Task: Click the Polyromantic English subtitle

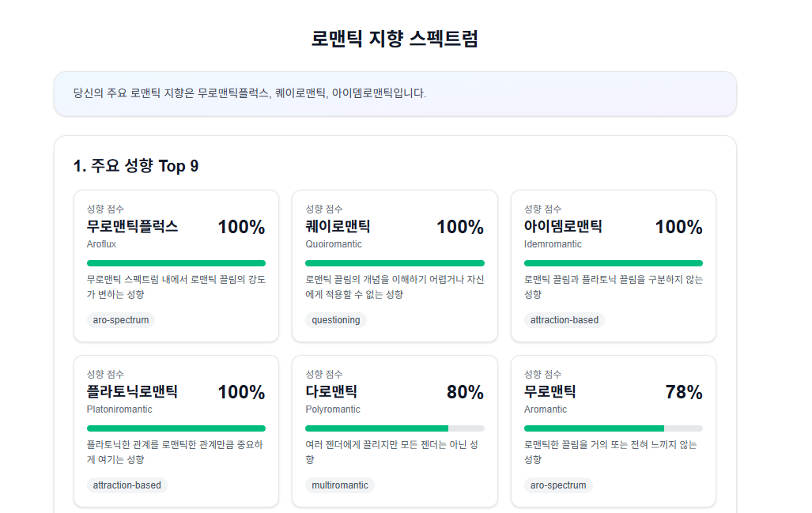Action: (x=333, y=409)
